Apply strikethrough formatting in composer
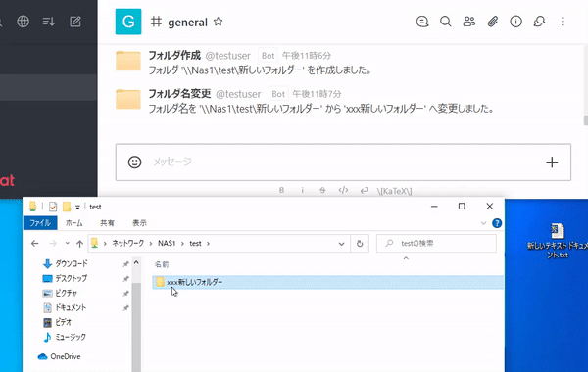 point(322,190)
